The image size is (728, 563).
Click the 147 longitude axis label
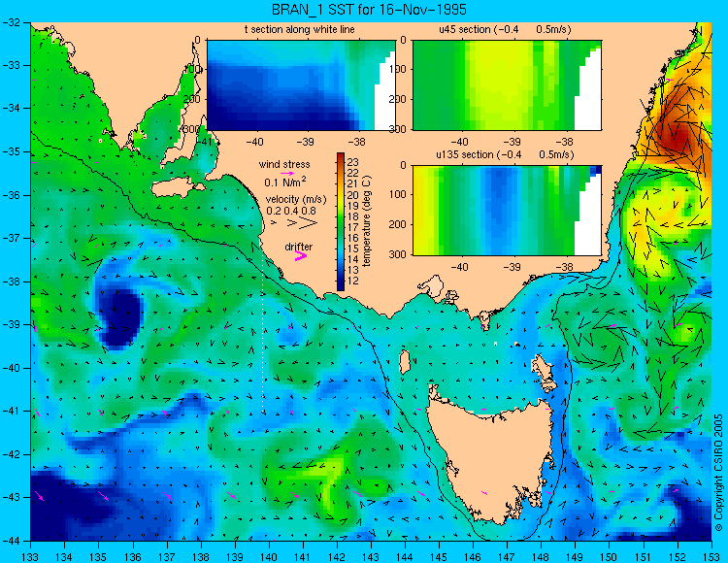pos(507,557)
